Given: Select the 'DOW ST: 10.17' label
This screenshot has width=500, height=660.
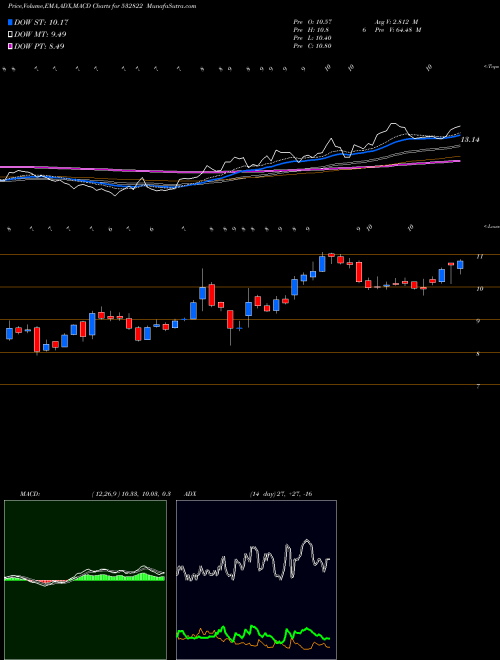Looking at the screenshot, I should point(41,22).
